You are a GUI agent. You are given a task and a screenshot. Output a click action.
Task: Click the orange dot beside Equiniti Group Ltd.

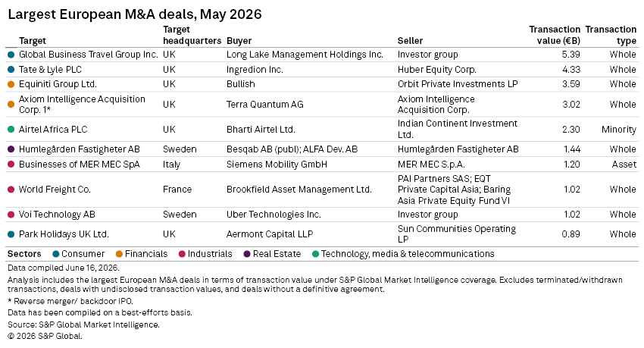(x=11, y=84)
